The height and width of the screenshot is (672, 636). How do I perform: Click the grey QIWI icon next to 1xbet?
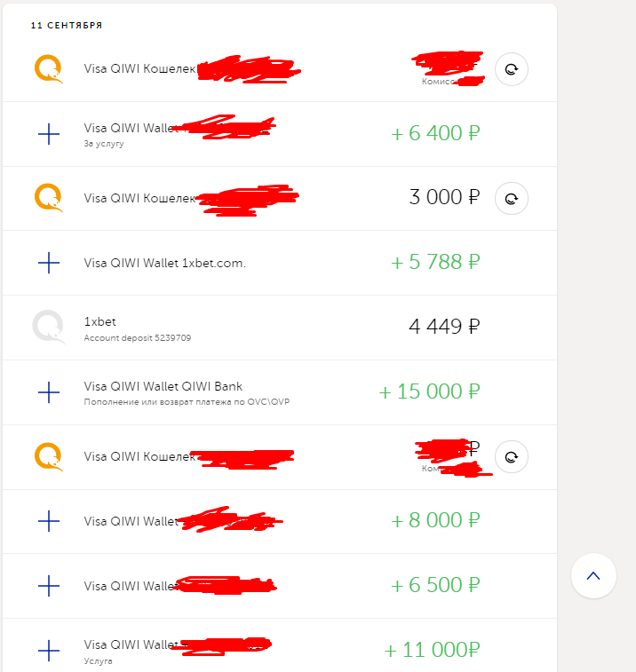point(49,327)
